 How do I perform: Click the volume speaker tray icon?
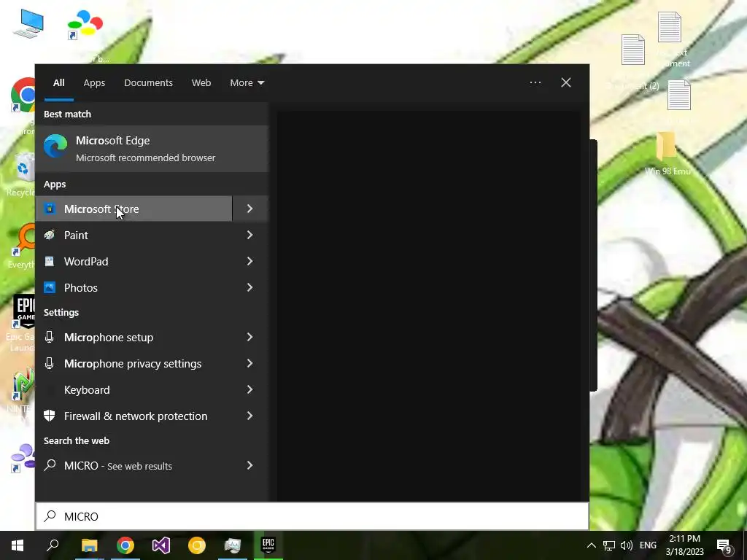(x=627, y=545)
